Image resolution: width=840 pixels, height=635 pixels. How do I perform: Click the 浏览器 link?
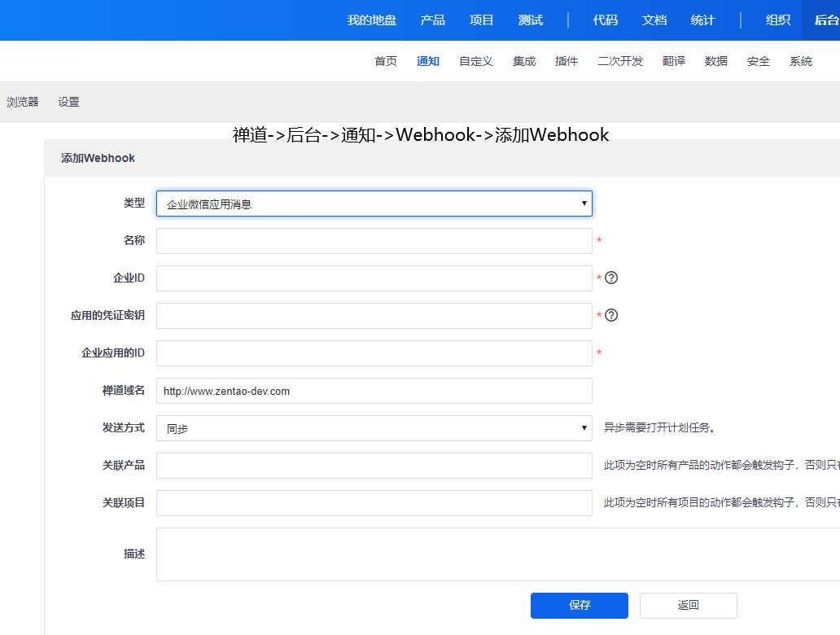pyautogui.click(x=23, y=102)
